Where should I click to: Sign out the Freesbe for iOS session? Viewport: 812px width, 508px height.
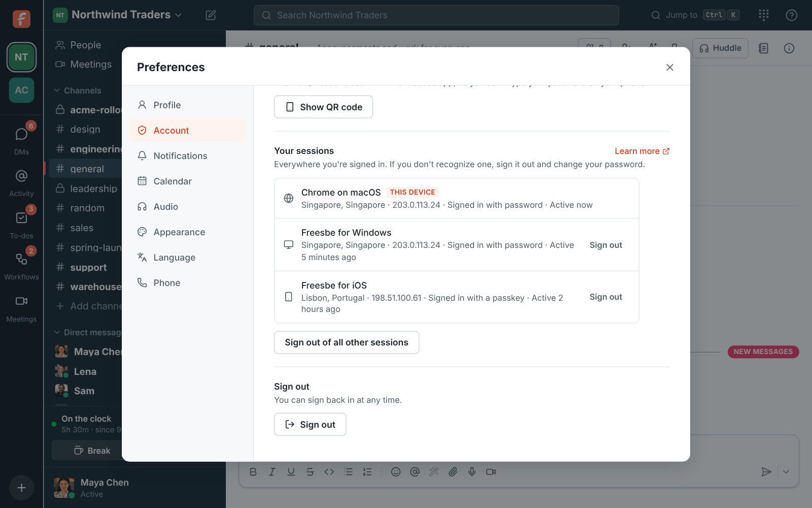click(x=605, y=297)
